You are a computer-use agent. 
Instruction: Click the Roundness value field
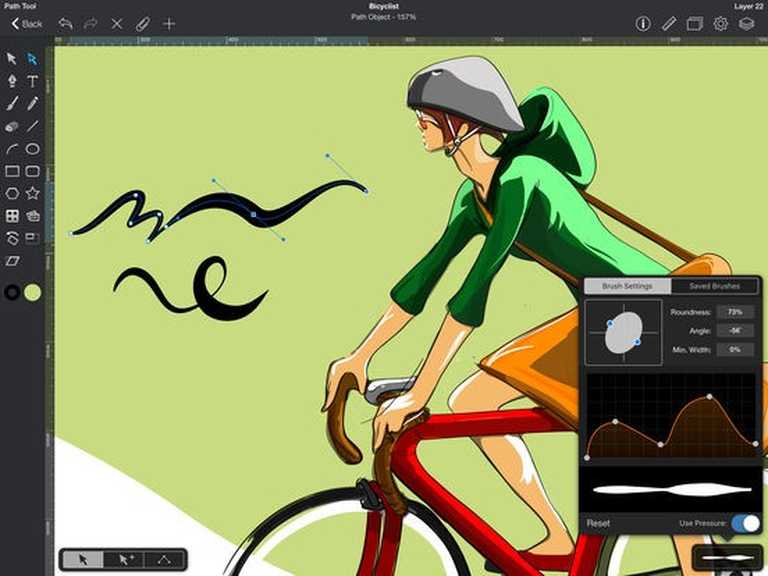(x=735, y=312)
